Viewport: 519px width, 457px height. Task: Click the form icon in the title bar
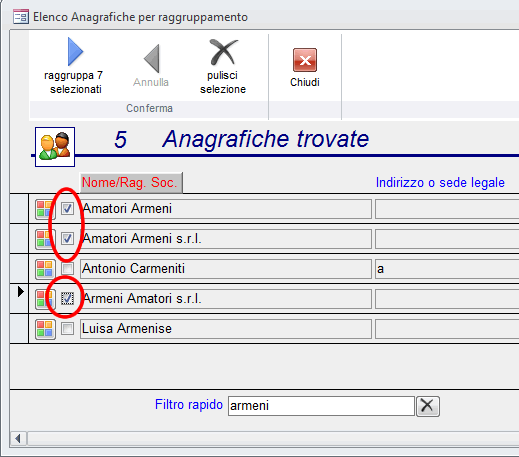pos(21,17)
